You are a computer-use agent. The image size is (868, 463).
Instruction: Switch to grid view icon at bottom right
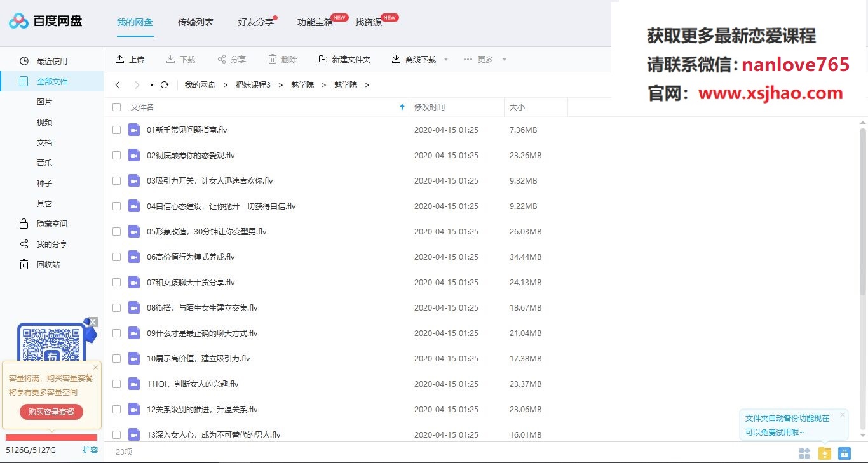[x=804, y=453]
